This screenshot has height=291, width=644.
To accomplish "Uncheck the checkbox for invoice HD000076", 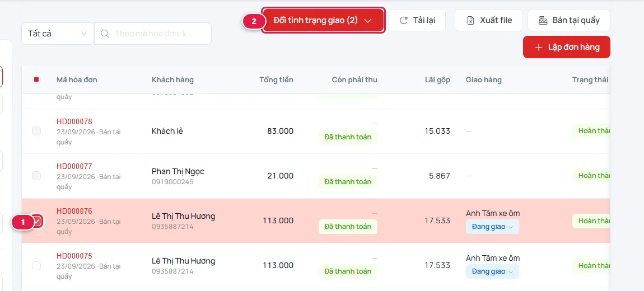I will pos(37,221).
